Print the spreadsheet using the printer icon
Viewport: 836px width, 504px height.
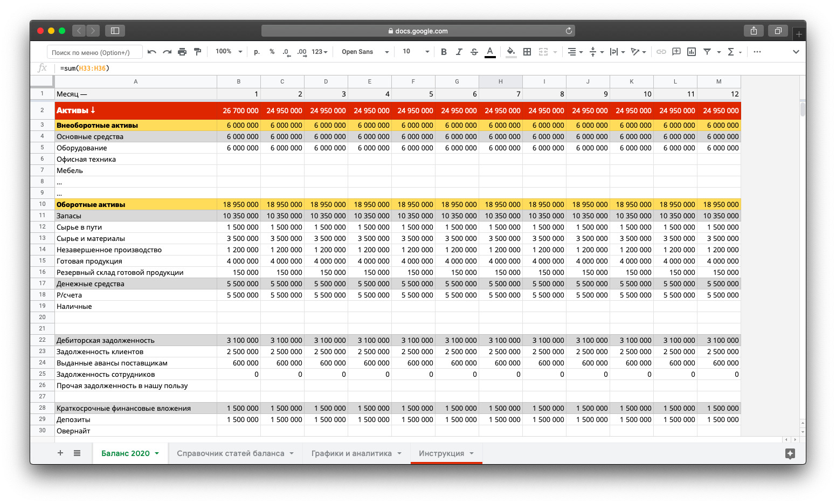182,52
